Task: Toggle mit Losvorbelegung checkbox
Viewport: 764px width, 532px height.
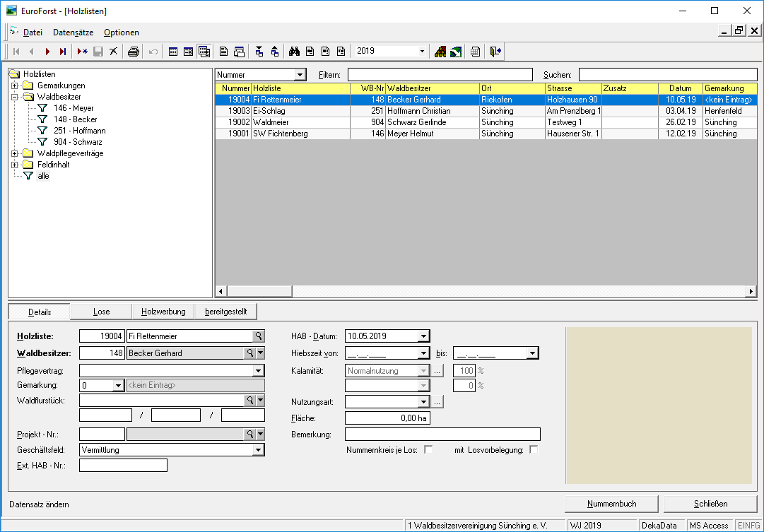Action: (x=534, y=449)
